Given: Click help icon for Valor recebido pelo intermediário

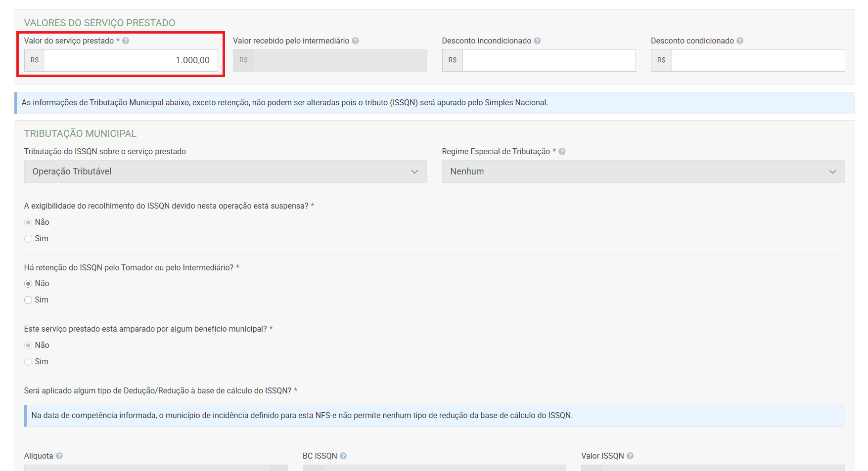Looking at the screenshot, I should click(x=355, y=41).
